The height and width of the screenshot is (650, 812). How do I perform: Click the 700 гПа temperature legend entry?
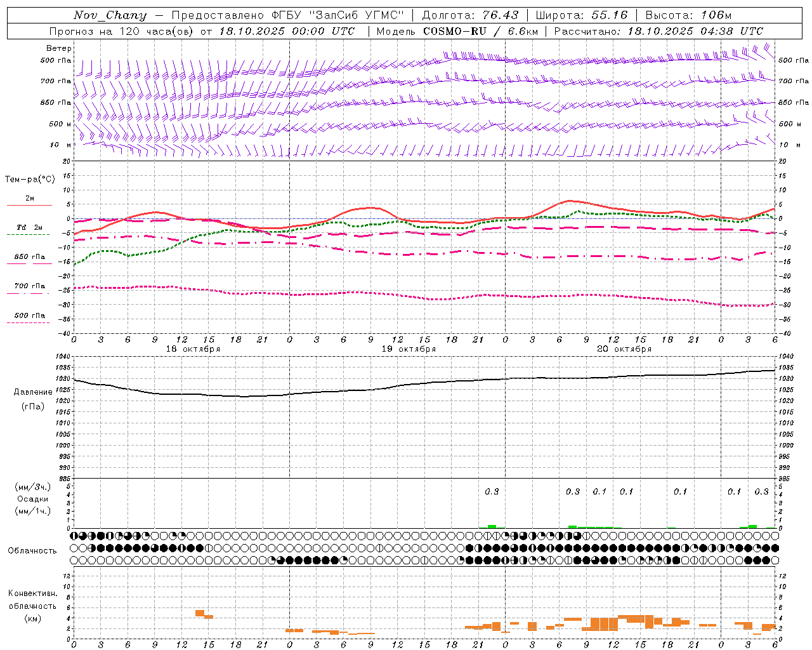click(x=29, y=286)
